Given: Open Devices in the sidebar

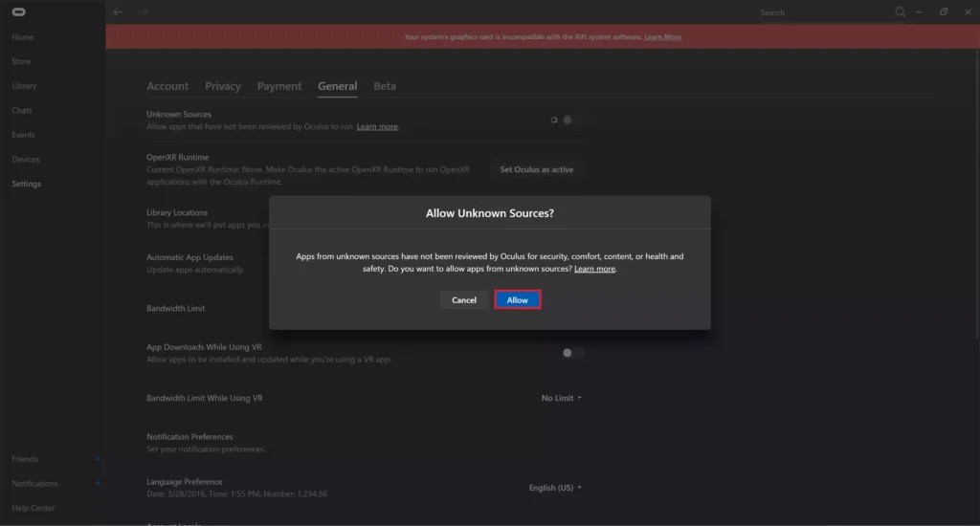Looking at the screenshot, I should pyautogui.click(x=26, y=159).
